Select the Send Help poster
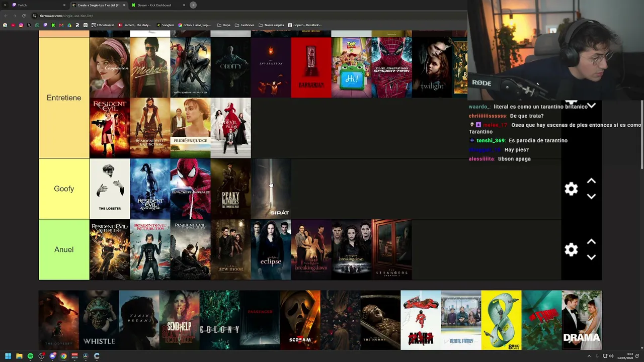The height and width of the screenshot is (362, 644). [179, 320]
